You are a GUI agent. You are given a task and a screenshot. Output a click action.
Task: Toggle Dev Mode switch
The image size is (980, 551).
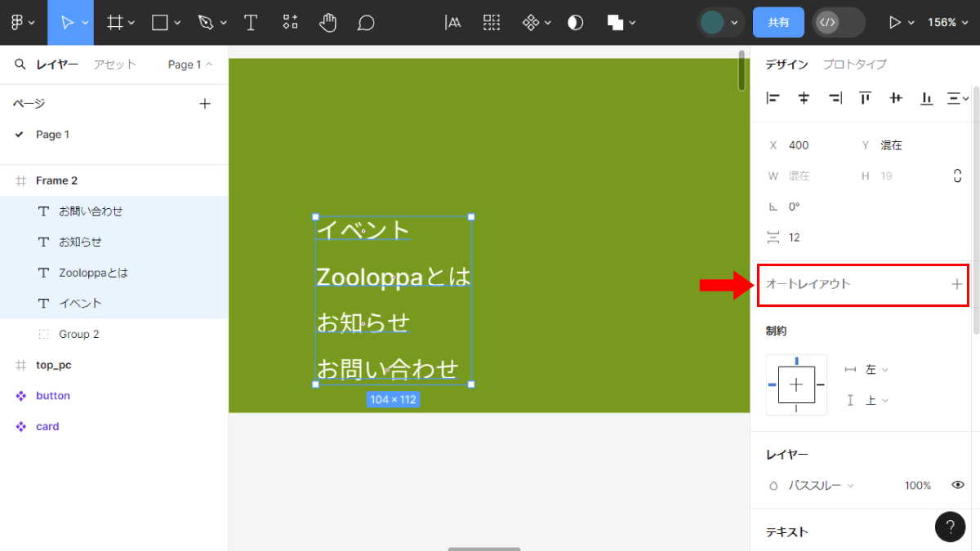pos(839,22)
